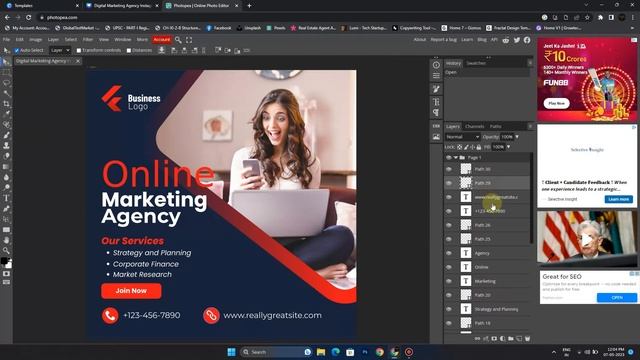Image resolution: width=640 pixels, height=360 pixels.
Task: Open the Fill slider dropdown arrow
Action: click(509, 147)
